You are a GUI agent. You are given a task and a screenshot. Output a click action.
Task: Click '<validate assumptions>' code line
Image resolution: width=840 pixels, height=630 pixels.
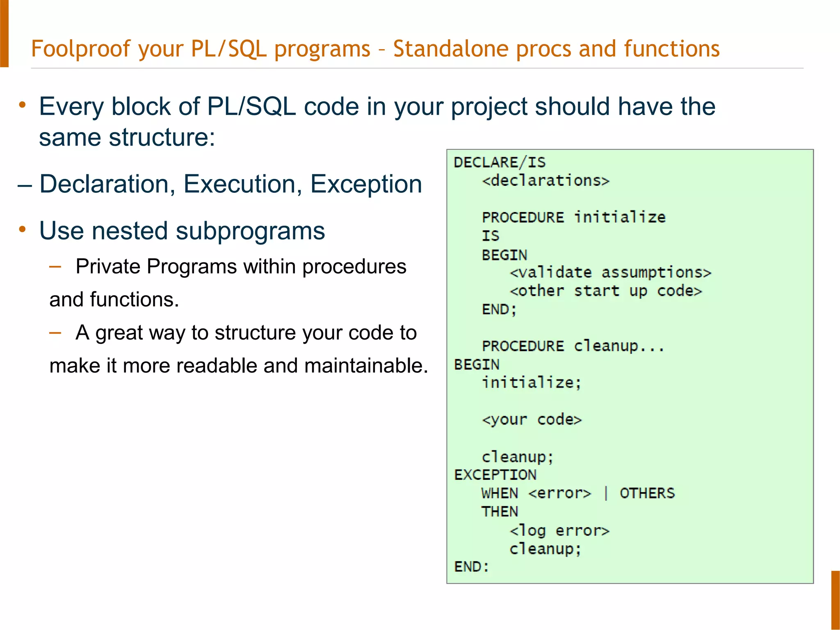(x=610, y=272)
